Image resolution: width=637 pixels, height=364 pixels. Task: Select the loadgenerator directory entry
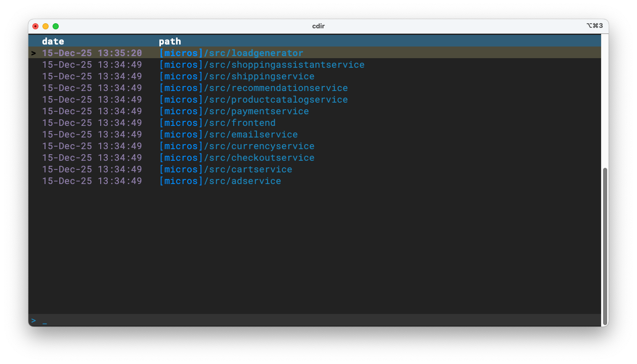click(x=231, y=53)
